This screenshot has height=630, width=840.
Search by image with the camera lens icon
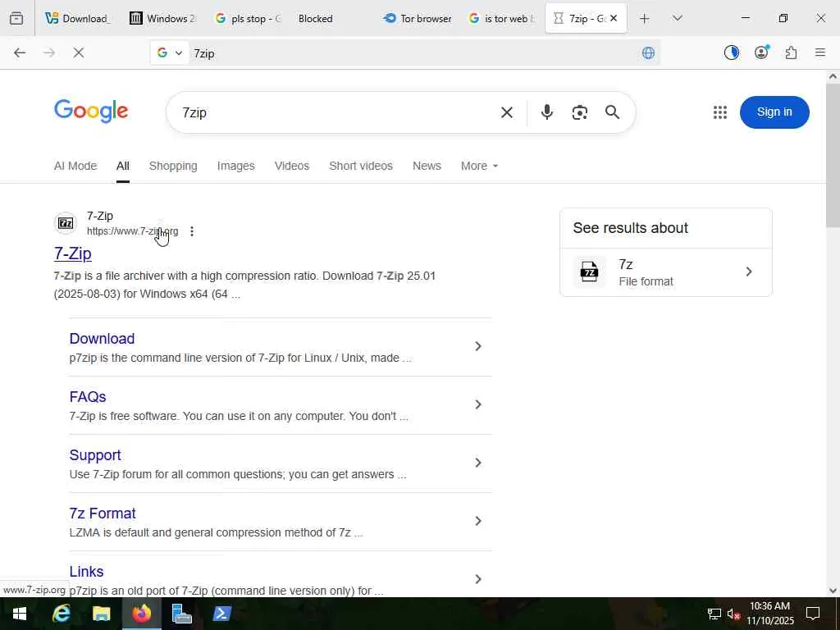(579, 112)
